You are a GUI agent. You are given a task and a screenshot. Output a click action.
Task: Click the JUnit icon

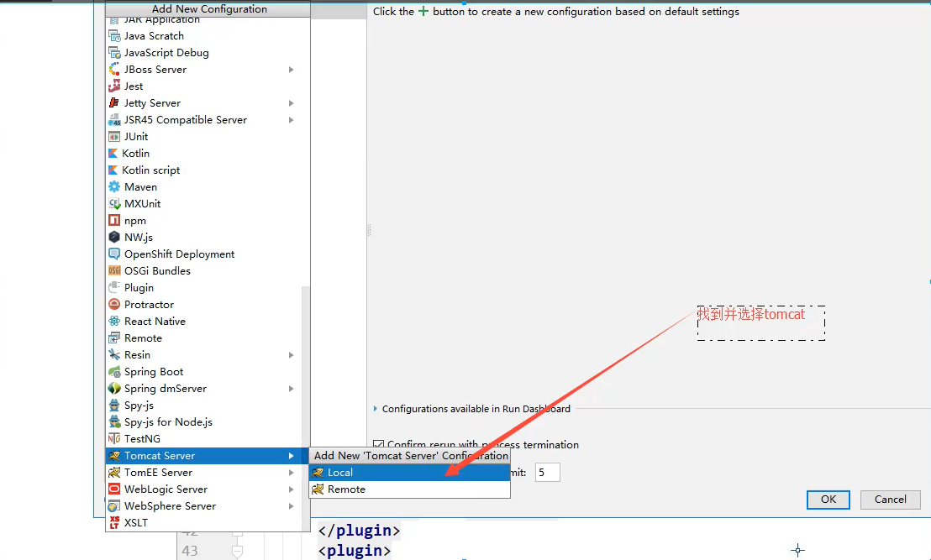114,137
